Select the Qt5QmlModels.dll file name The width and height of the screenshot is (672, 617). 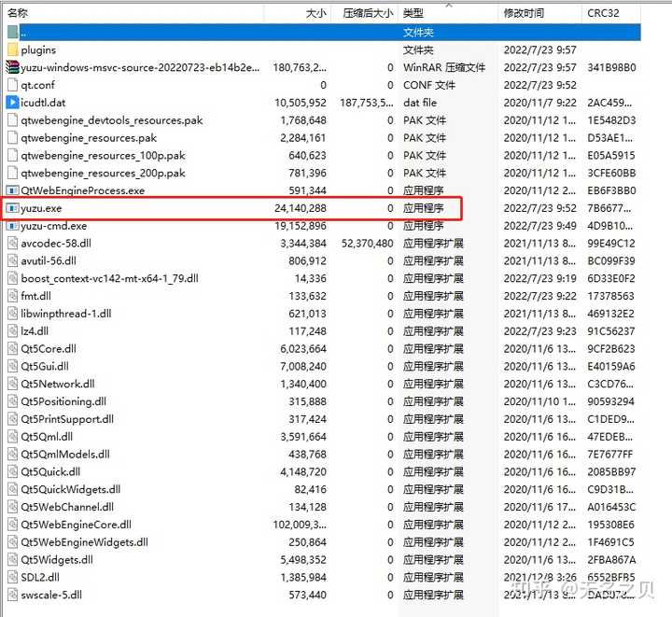coord(65,455)
